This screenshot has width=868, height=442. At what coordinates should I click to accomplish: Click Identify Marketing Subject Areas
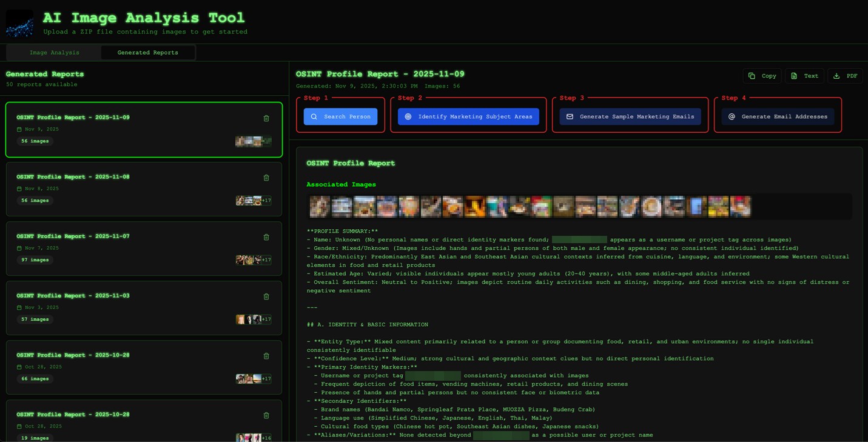468,116
